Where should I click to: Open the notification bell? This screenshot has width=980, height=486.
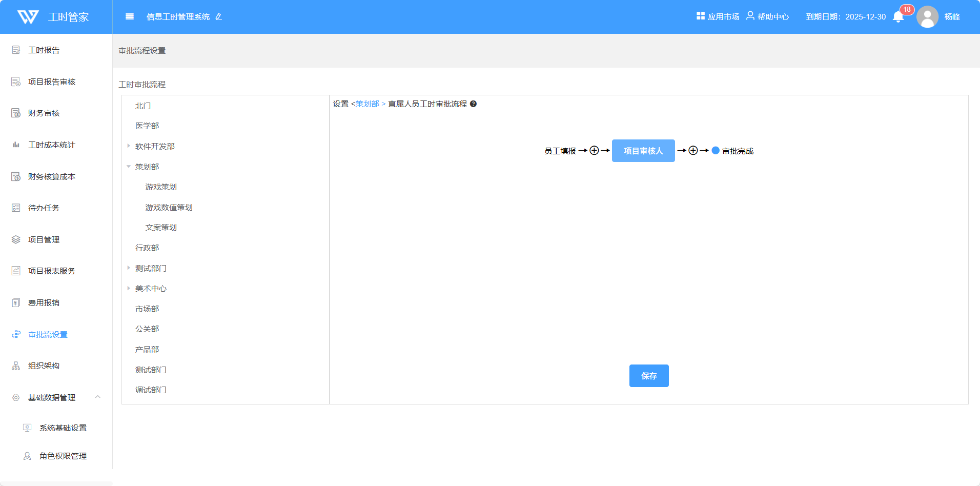tap(898, 17)
